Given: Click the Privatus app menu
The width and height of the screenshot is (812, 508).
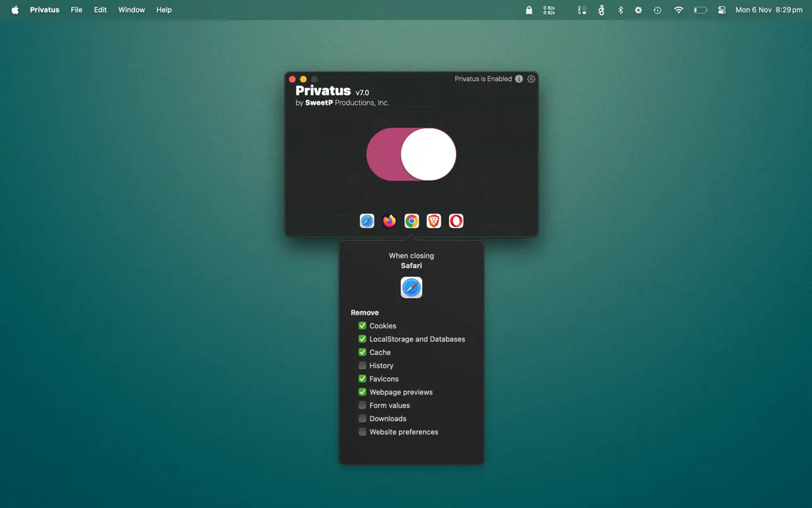Looking at the screenshot, I should tap(45, 10).
